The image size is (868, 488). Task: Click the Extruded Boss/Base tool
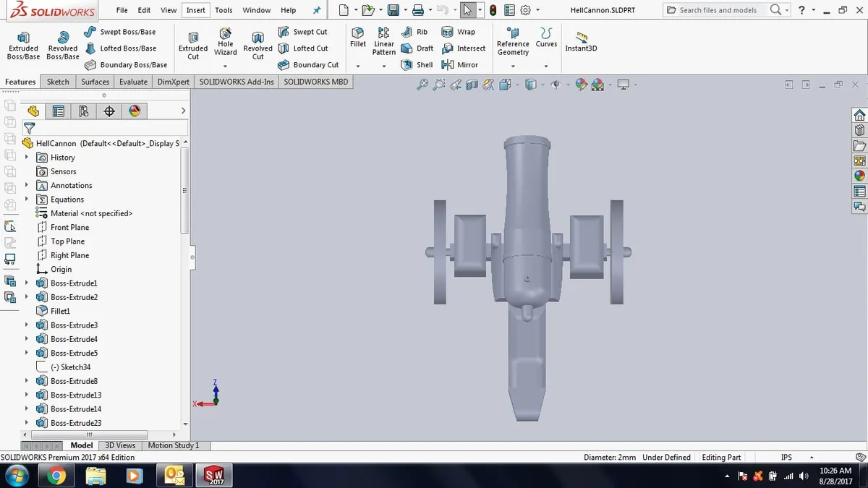[23, 46]
